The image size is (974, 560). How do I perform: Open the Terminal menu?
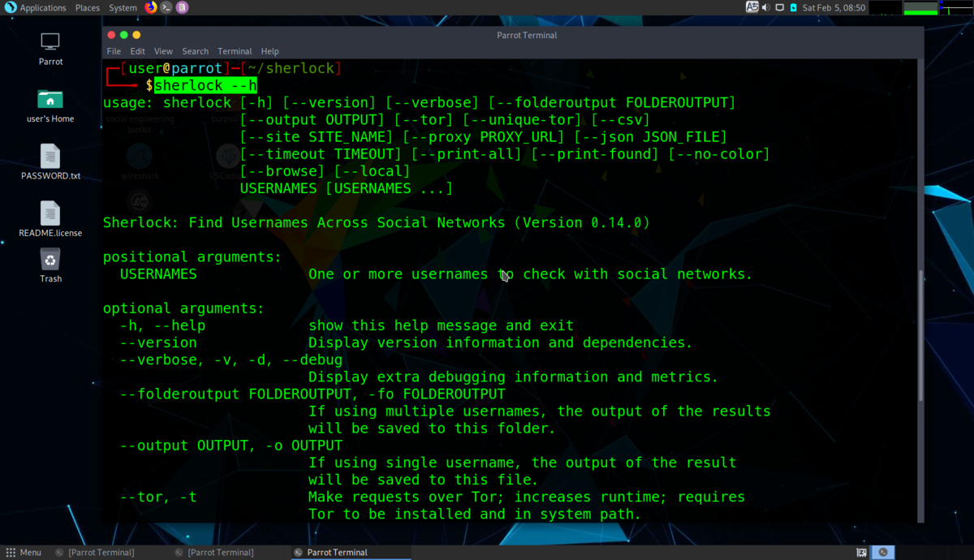[x=235, y=51]
